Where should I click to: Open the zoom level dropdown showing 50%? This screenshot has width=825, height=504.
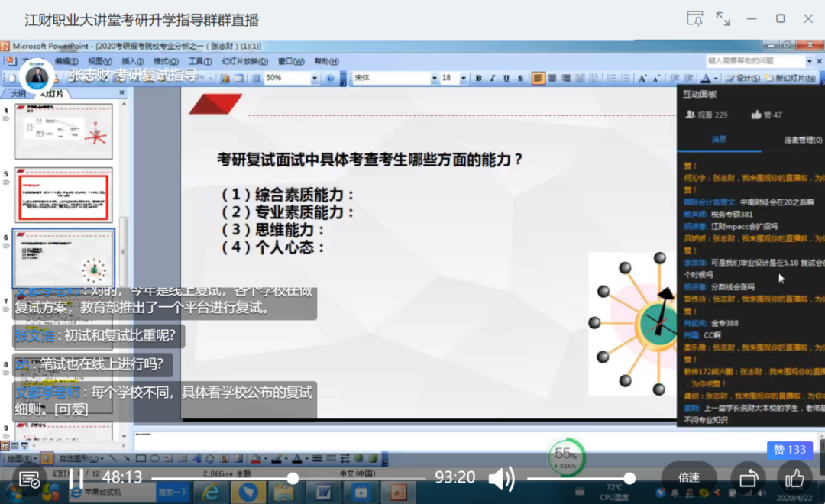coord(315,78)
